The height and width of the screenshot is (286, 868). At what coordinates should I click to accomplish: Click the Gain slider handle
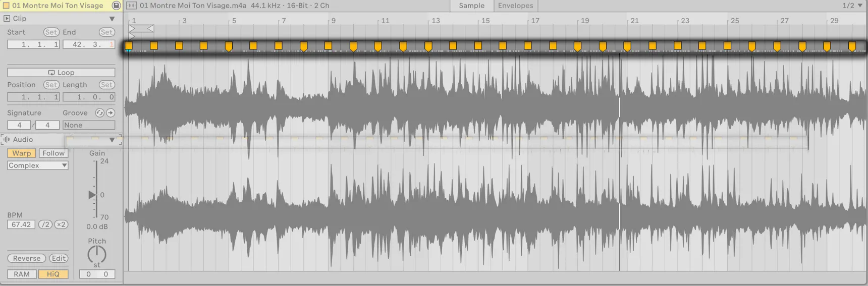point(92,195)
